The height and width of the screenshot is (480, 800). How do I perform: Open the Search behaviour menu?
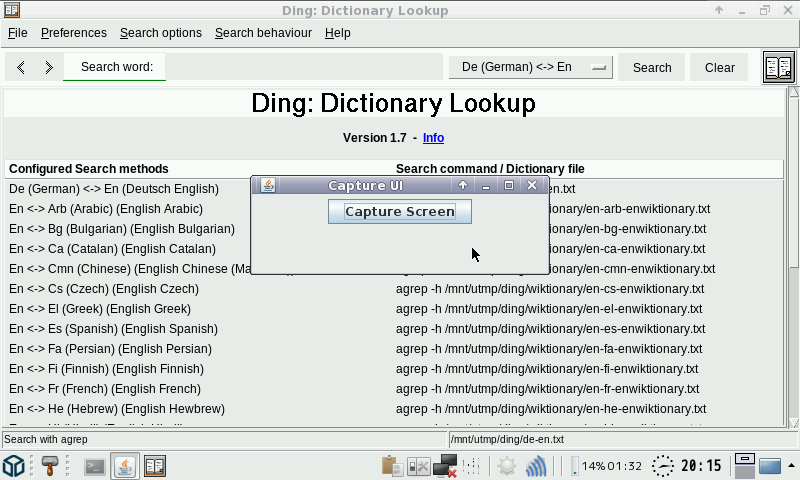263,33
